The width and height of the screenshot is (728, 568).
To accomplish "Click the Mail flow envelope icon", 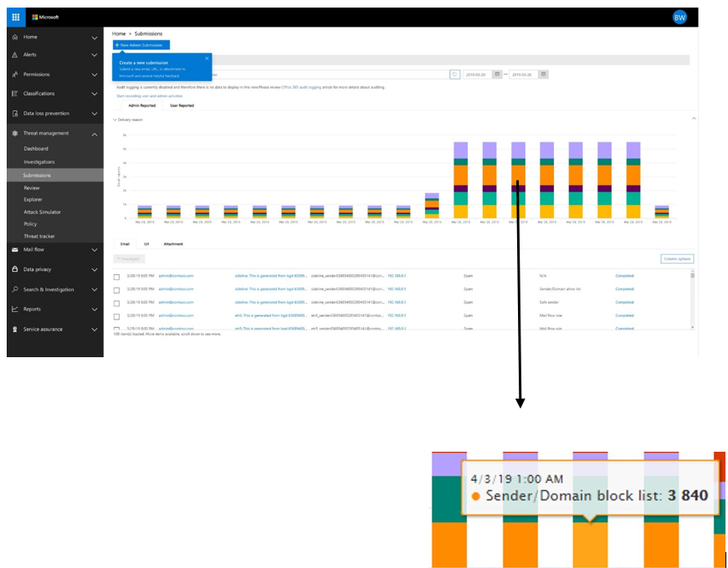I will [x=15, y=249].
